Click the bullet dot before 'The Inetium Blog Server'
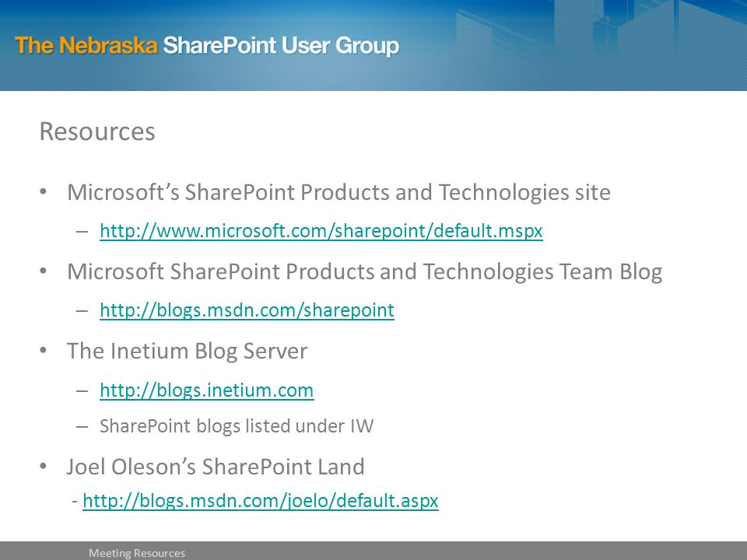This screenshot has width=747, height=560. (x=44, y=351)
